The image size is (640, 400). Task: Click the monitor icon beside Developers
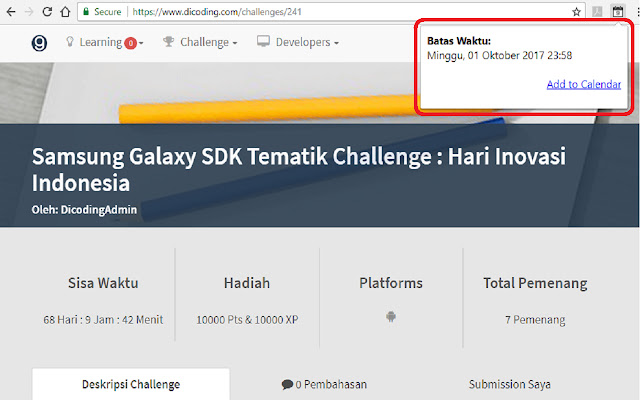point(263,41)
